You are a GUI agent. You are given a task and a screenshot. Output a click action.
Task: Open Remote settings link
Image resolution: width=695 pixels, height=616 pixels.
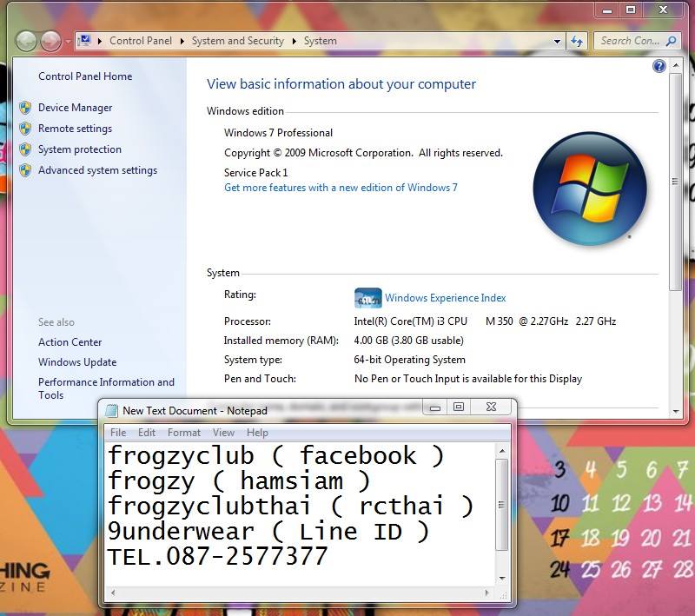pyautogui.click(x=75, y=129)
